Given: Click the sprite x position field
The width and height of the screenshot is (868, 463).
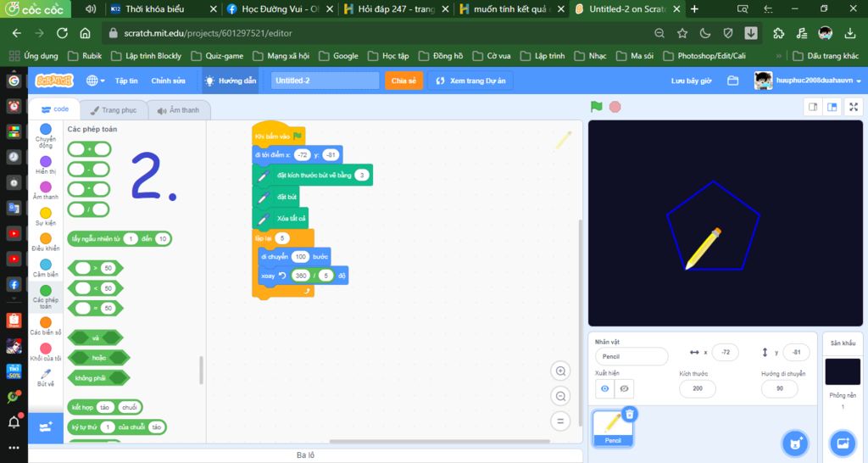Looking at the screenshot, I should point(726,352).
